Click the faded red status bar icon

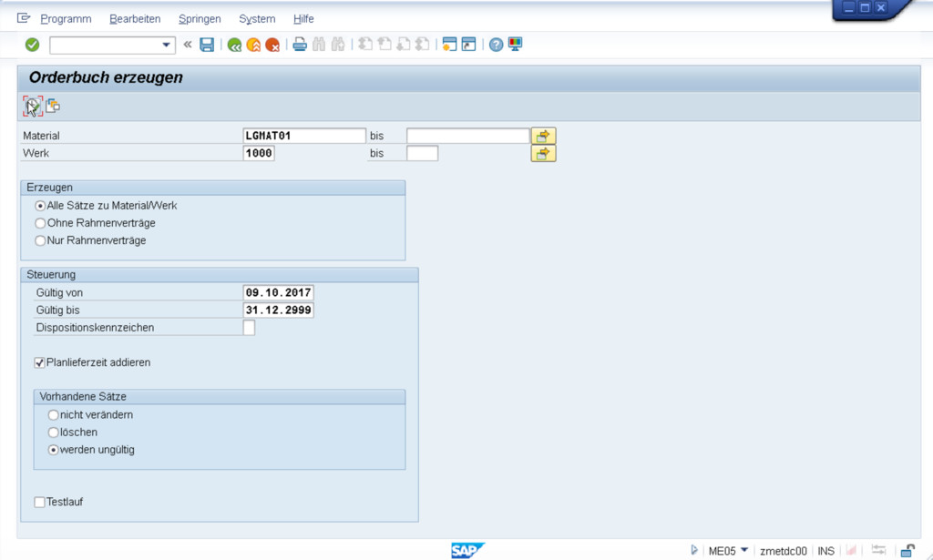pos(852,551)
